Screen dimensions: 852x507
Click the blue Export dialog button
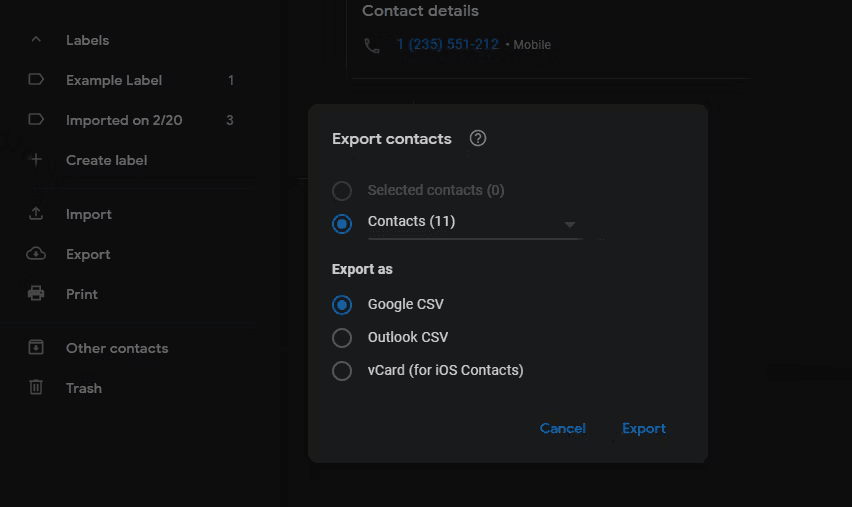coord(644,428)
